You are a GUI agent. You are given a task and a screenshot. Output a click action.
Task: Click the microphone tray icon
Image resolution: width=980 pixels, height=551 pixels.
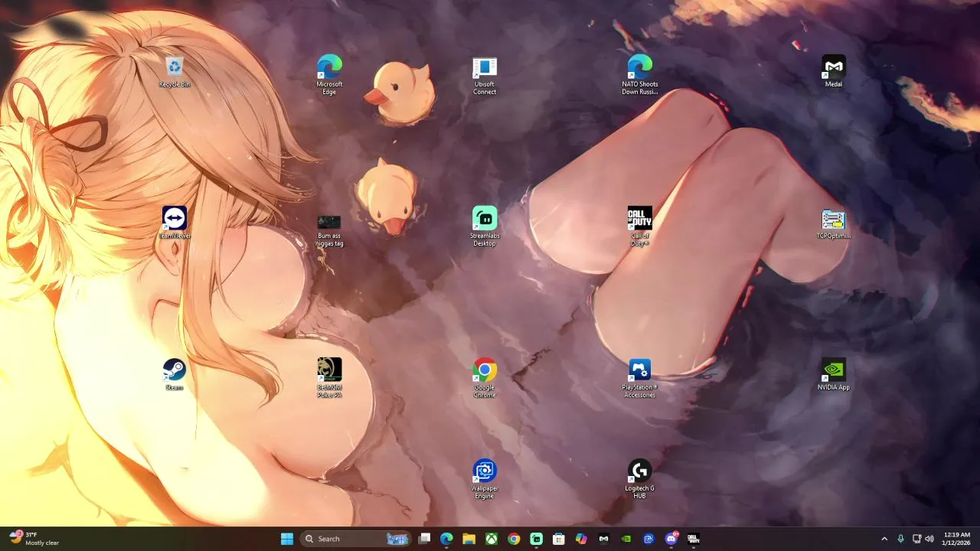point(901,539)
